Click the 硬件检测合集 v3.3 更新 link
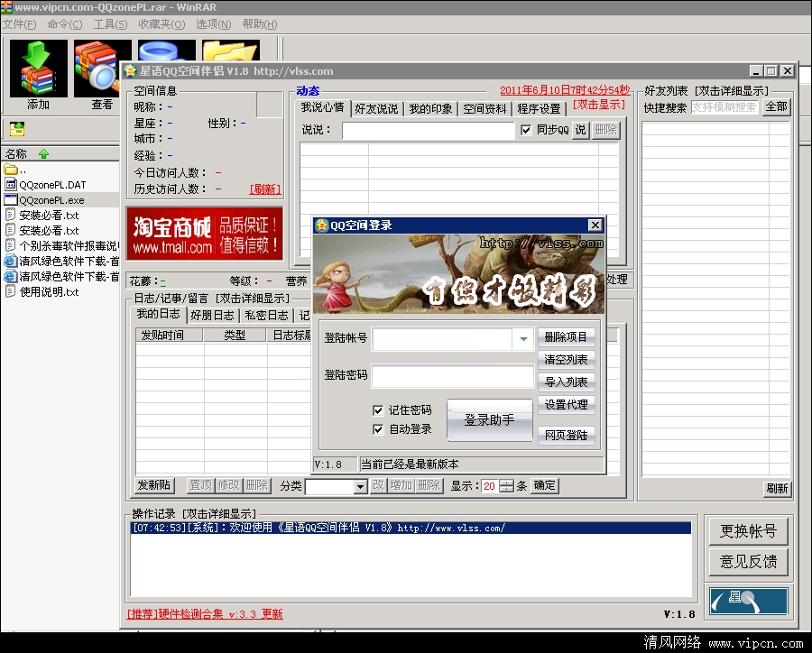812x653 pixels. [x=206, y=614]
